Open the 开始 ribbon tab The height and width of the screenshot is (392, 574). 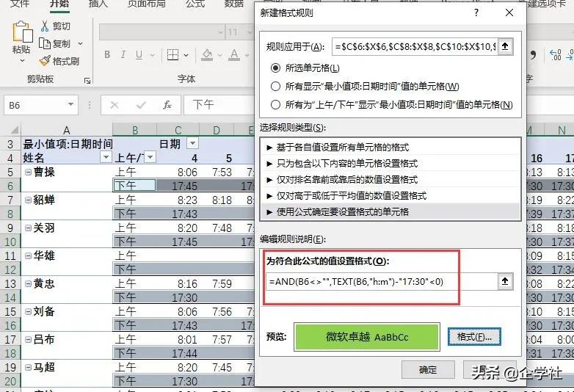point(59,4)
